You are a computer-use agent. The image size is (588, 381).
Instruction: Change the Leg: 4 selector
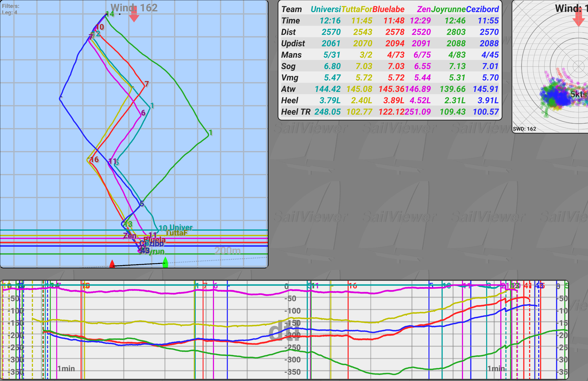click(10, 12)
